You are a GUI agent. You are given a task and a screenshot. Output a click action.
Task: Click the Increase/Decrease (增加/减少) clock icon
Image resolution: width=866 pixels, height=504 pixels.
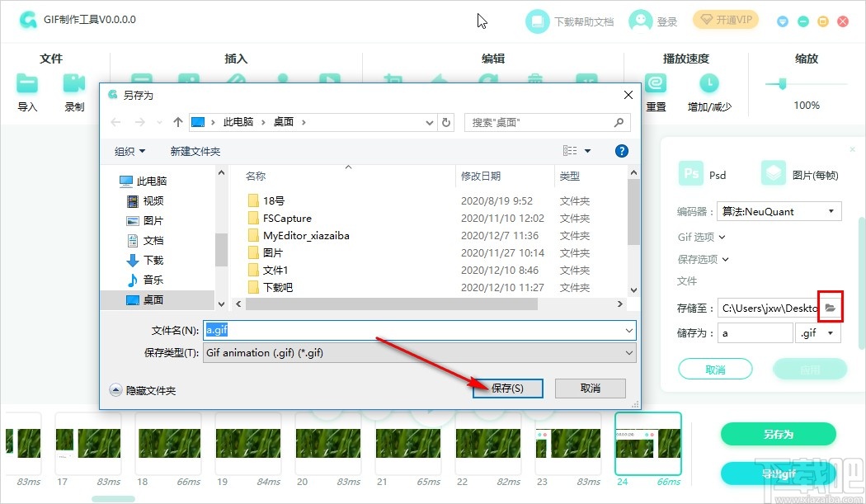point(709,83)
